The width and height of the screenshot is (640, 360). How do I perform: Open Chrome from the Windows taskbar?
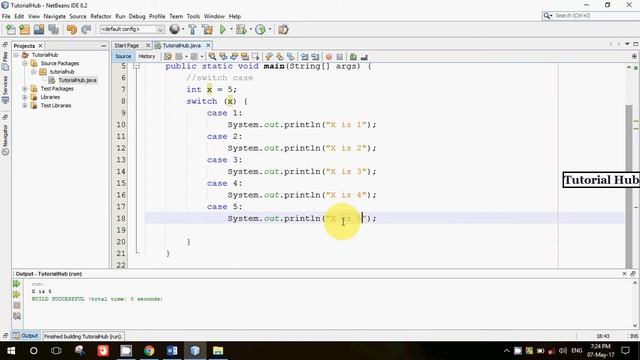(x=149, y=350)
